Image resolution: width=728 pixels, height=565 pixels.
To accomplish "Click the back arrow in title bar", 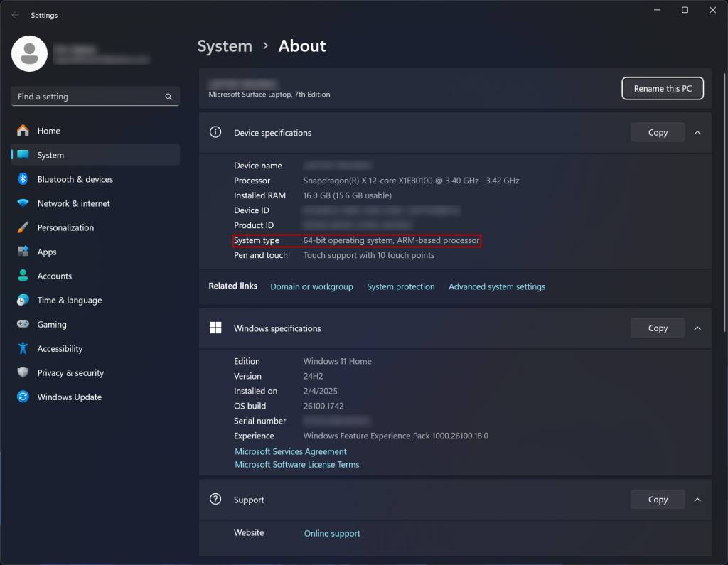I will 14,14.
